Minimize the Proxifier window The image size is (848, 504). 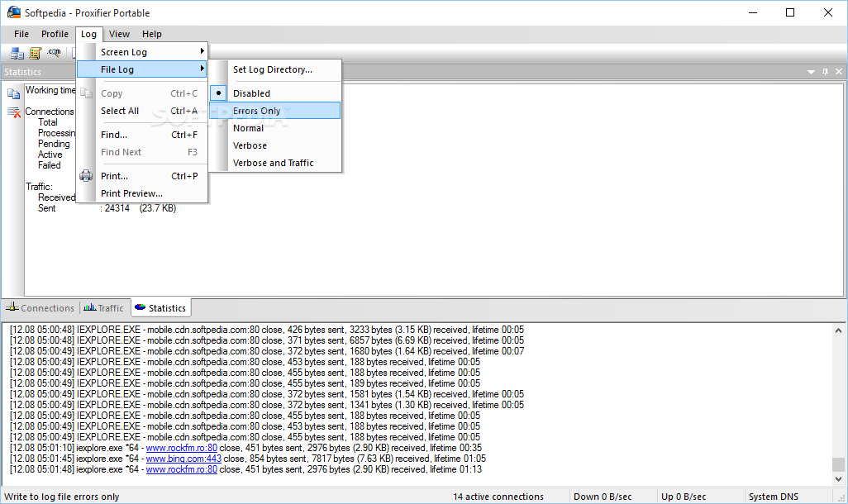[x=753, y=12]
